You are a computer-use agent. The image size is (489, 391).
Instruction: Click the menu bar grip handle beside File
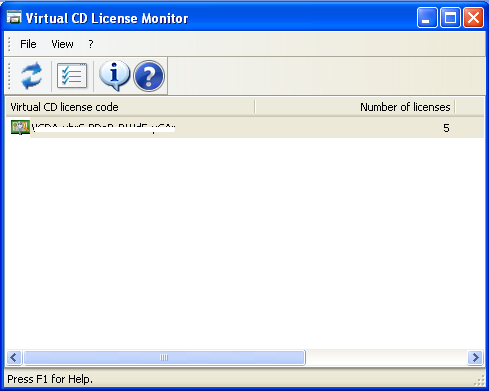pyautogui.click(x=10, y=44)
